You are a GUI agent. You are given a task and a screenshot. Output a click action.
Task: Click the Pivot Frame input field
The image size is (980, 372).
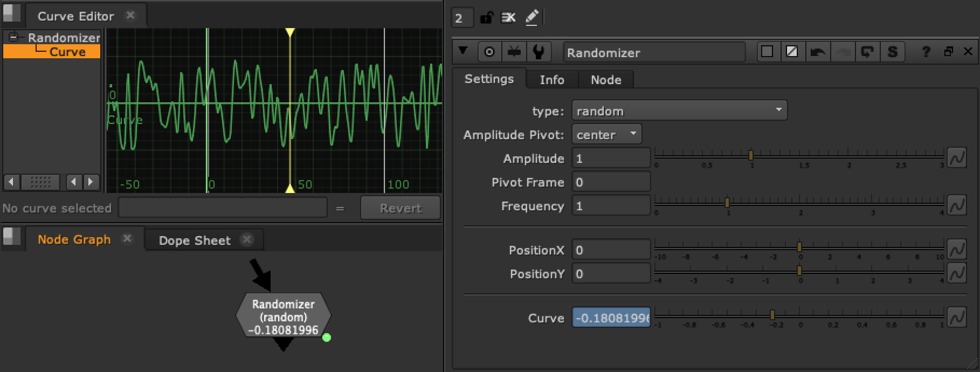point(611,182)
